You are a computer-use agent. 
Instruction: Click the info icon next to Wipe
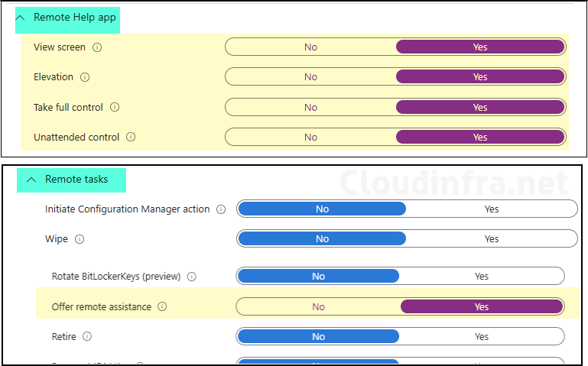pyautogui.click(x=80, y=239)
